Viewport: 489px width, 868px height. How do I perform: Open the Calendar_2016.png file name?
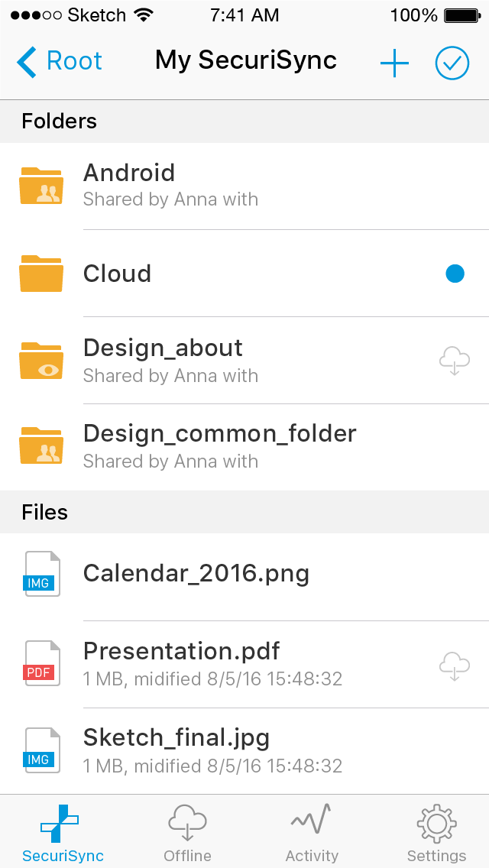coord(196,574)
